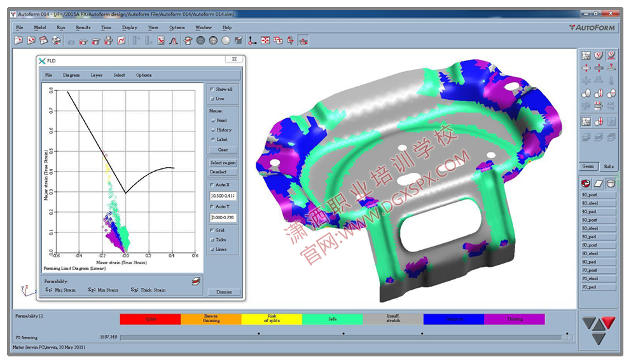Screen dimensions: 631x364
Task: Click the red 3D tool icon above the tool list
Action: (x=586, y=184)
